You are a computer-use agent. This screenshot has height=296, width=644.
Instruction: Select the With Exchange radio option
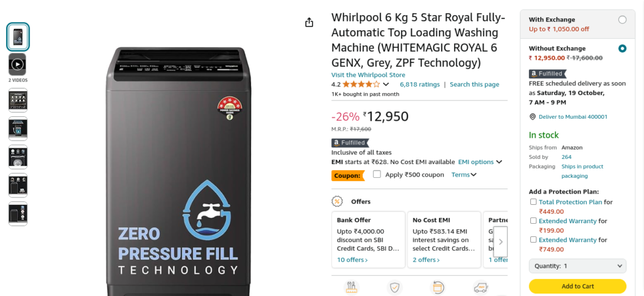point(622,19)
